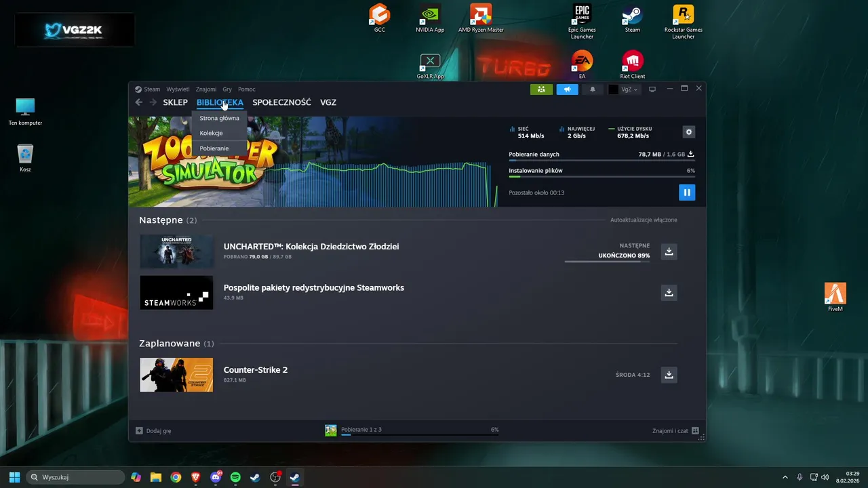Open the Windows Start menu
This screenshot has height=488, width=868.
pyautogui.click(x=14, y=477)
